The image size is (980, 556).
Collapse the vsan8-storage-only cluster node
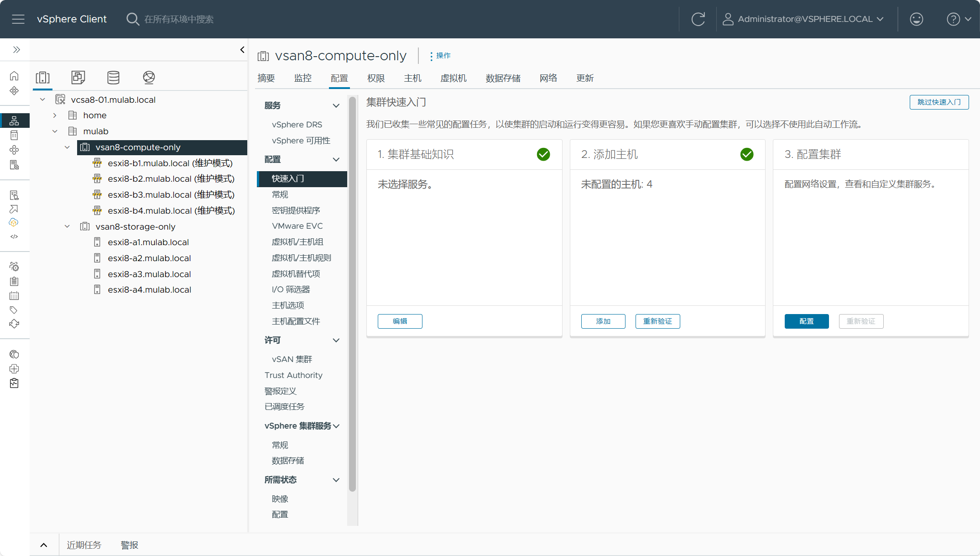tap(67, 226)
